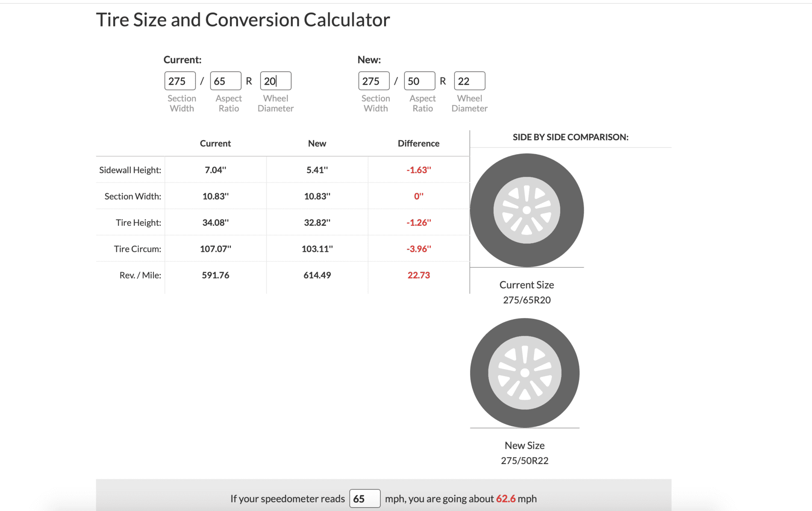Click the 'SIDE BY SIDE COMPARISON:' heading
The image size is (812, 511).
click(x=571, y=137)
